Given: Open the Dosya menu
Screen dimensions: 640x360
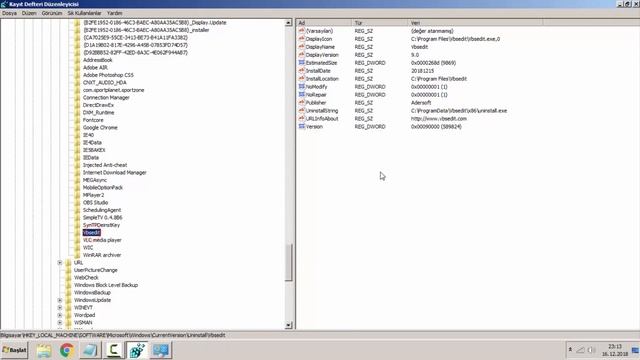Looking at the screenshot, I should click(9, 13).
